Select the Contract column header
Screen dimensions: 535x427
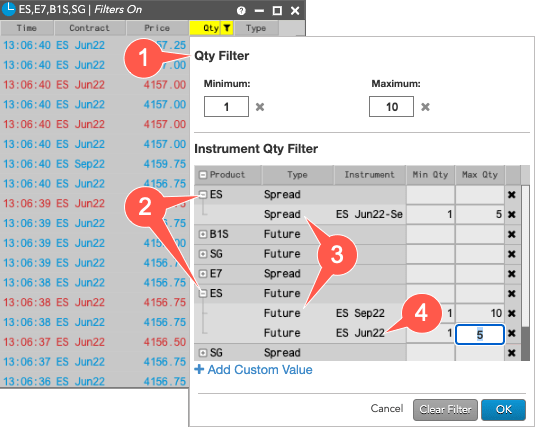point(90,28)
